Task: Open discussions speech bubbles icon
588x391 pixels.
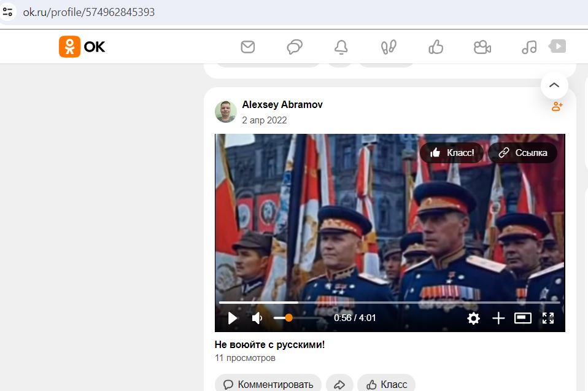Action: [x=295, y=47]
